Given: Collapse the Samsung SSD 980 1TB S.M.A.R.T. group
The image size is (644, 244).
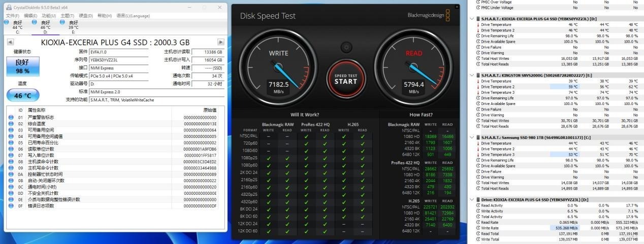Looking at the screenshot, I should [473, 137].
